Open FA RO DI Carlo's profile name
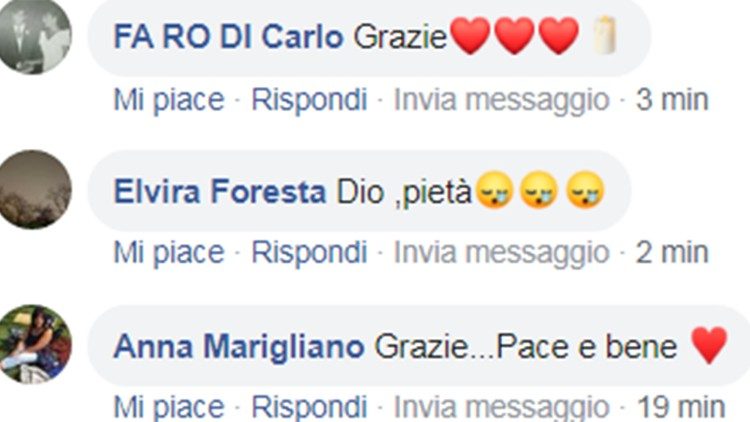The height and width of the screenshot is (422, 750). click(x=228, y=36)
